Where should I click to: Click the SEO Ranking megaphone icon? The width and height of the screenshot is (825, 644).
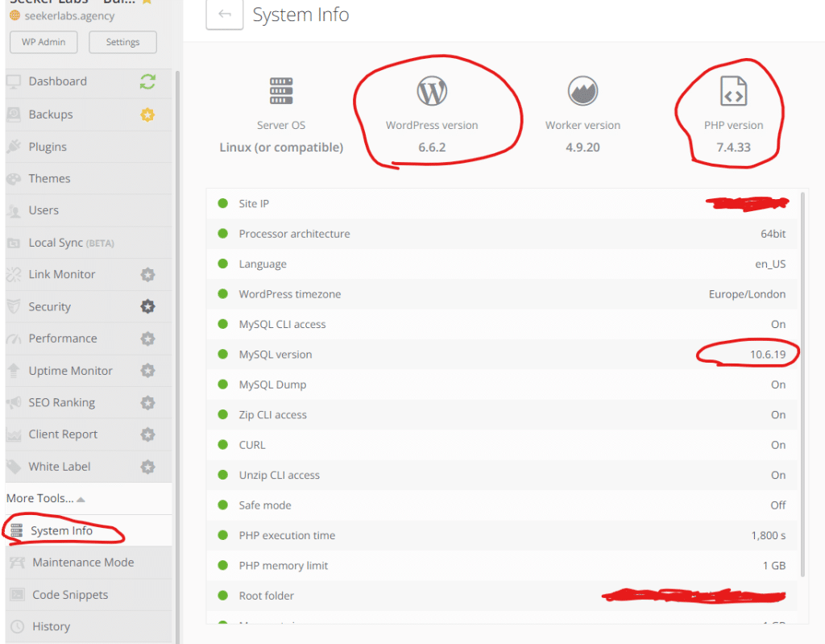click(x=14, y=403)
